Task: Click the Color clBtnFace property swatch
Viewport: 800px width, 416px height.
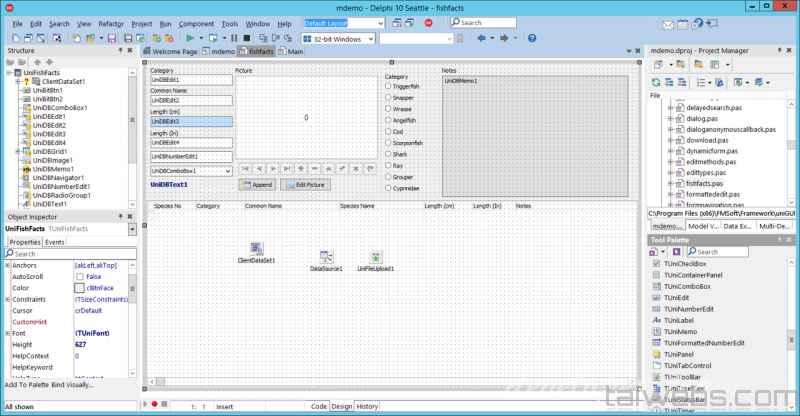Action: tap(78, 288)
